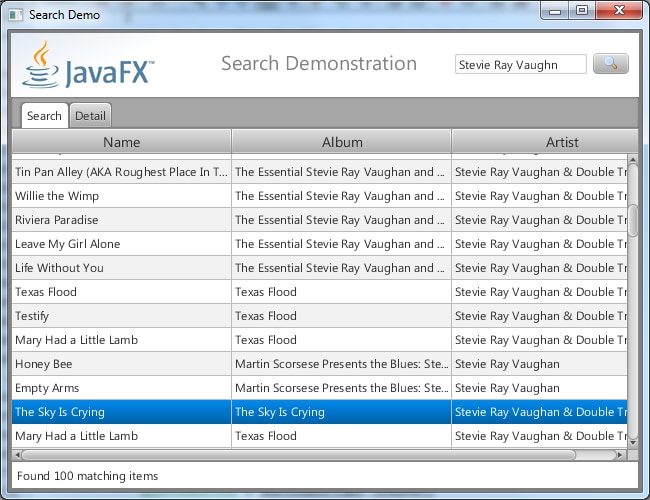Select the Willie the Wimp row

tap(121, 196)
